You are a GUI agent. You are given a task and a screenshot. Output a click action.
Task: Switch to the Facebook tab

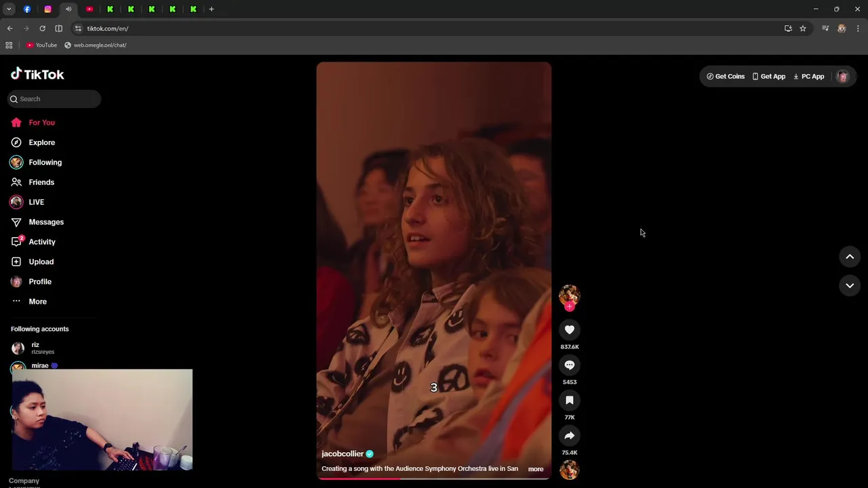click(27, 9)
